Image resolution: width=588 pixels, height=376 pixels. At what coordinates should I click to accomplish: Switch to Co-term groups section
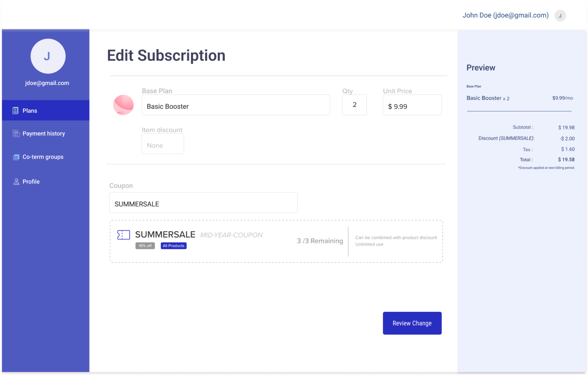pos(43,157)
